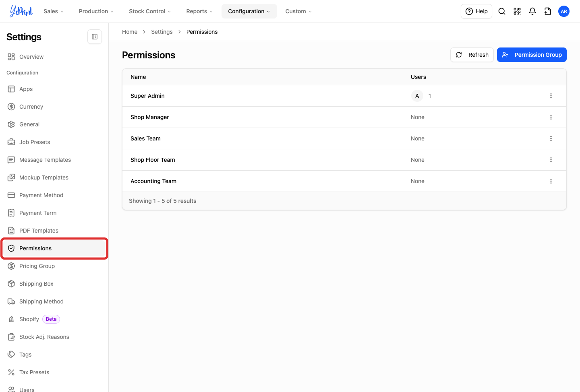The width and height of the screenshot is (580, 392).
Task: Open row actions for Sales Team
Action: coord(551,138)
